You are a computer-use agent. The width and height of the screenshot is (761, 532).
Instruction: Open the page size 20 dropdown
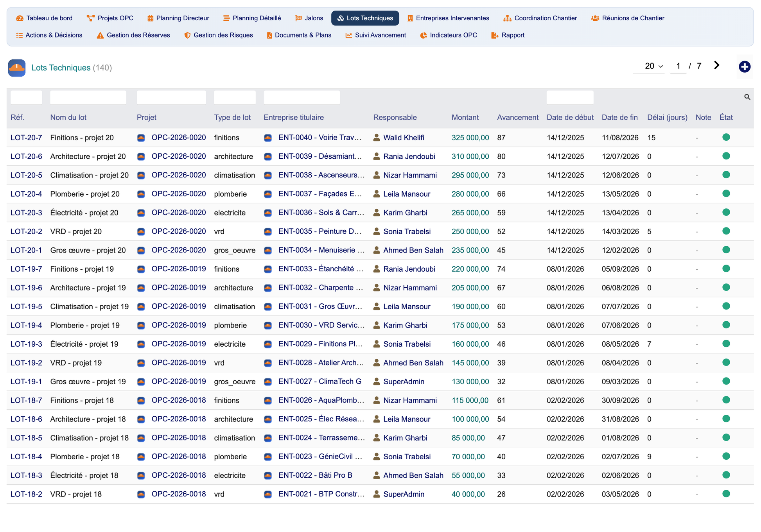(x=649, y=66)
